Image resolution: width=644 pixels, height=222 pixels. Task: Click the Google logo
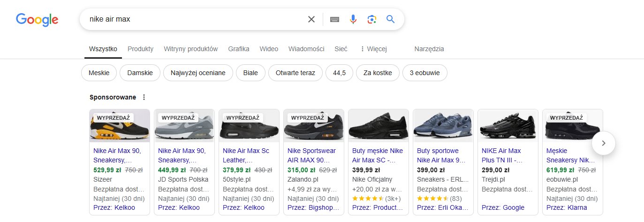point(37,19)
